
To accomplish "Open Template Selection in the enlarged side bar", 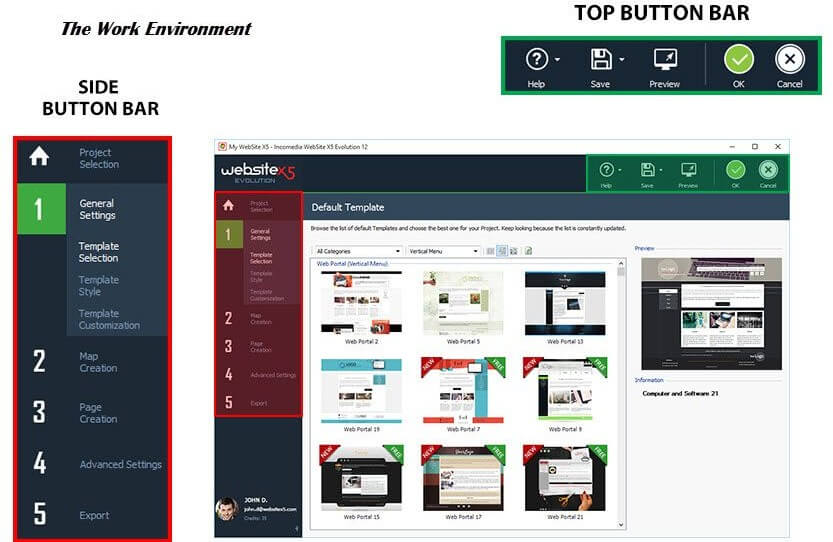I will (x=99, y=252).
